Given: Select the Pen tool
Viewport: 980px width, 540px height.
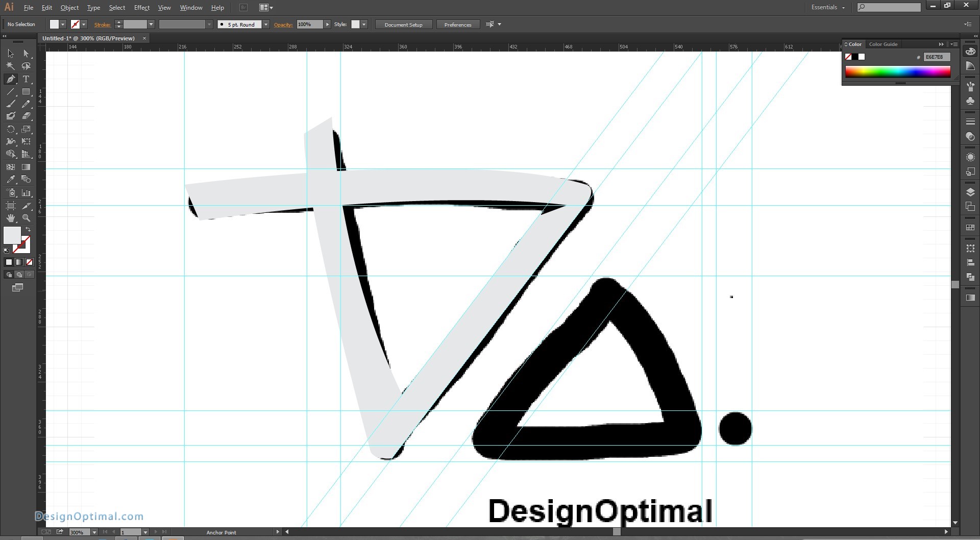Looking at the screenshot, I should [x=11, y=79].
